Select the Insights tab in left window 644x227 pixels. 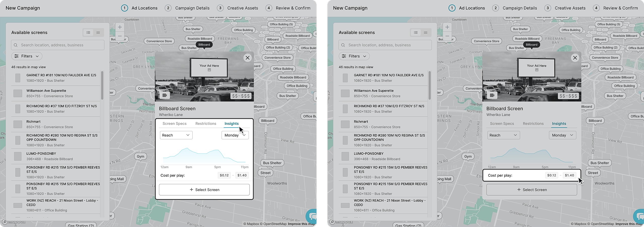point(232,124)
